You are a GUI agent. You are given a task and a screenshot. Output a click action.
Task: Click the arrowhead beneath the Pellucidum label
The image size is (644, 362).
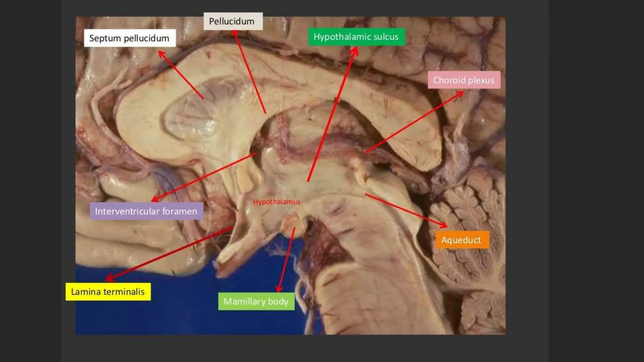[x=234, y=33]
